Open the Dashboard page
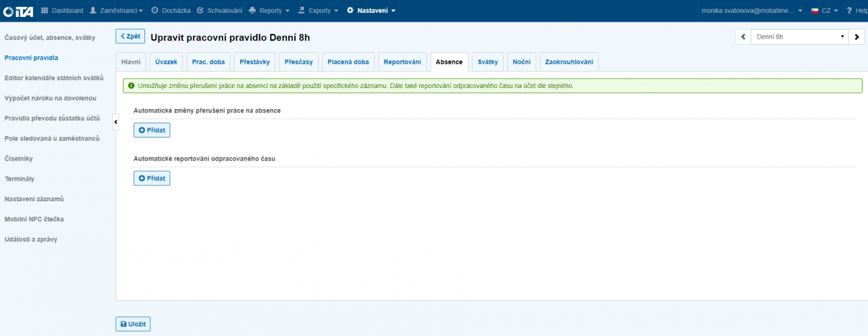Screen dimensions: 868x336 click(x=62, y=11)
